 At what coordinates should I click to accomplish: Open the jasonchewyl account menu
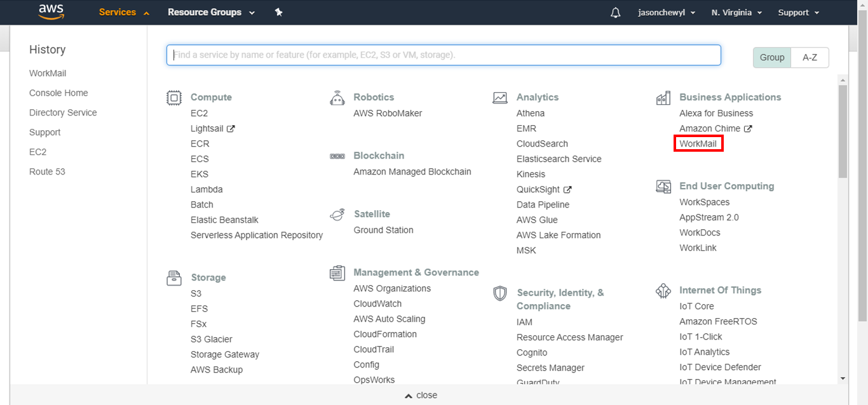point(667,13)
